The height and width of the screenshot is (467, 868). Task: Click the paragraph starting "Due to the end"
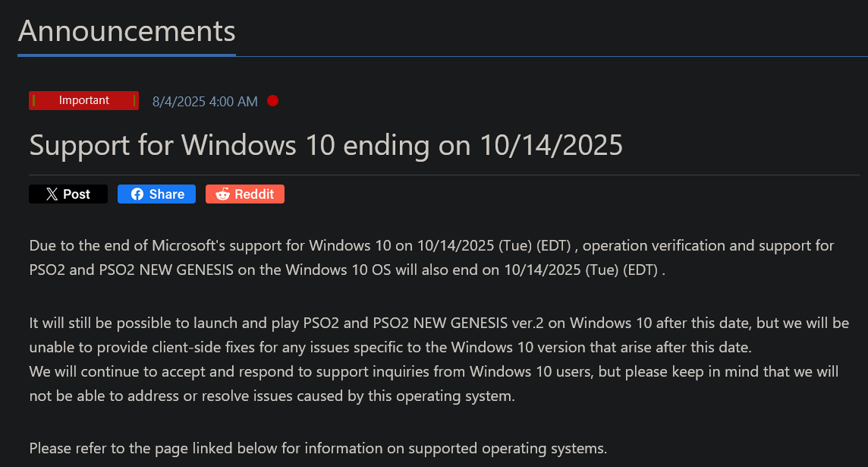432,257
